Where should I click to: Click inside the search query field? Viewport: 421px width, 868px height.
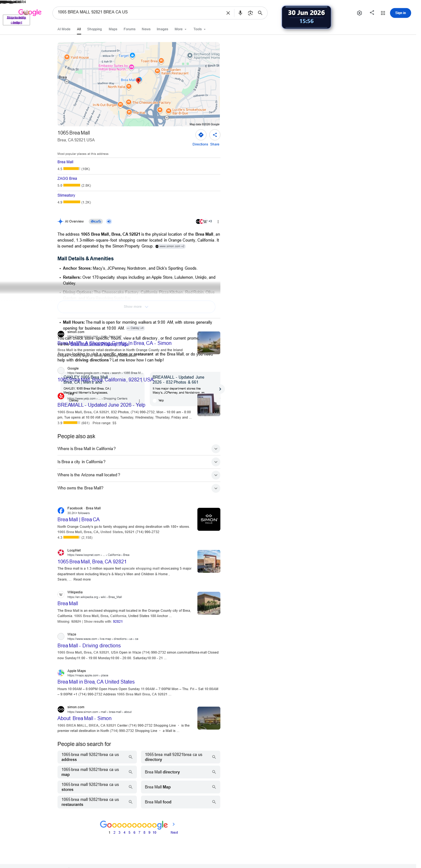point(140,12)
